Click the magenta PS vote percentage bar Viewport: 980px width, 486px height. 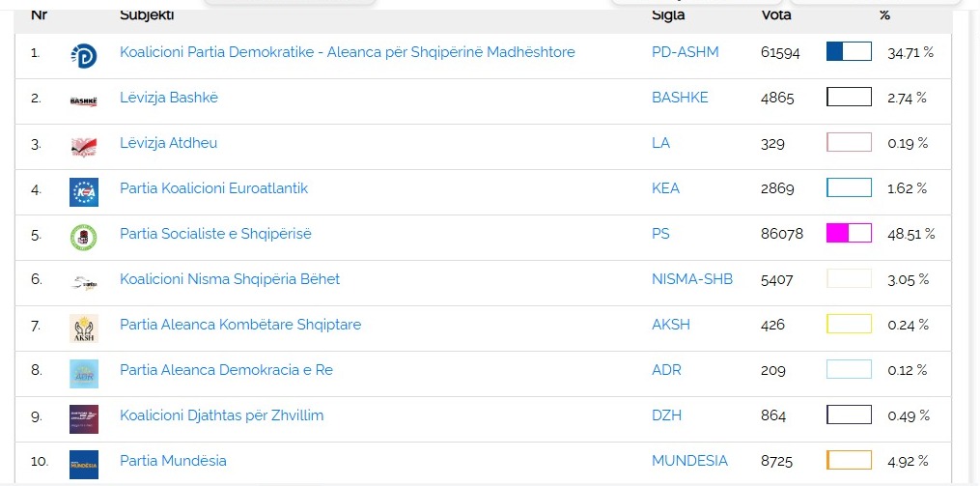click(x=849, y=233)
